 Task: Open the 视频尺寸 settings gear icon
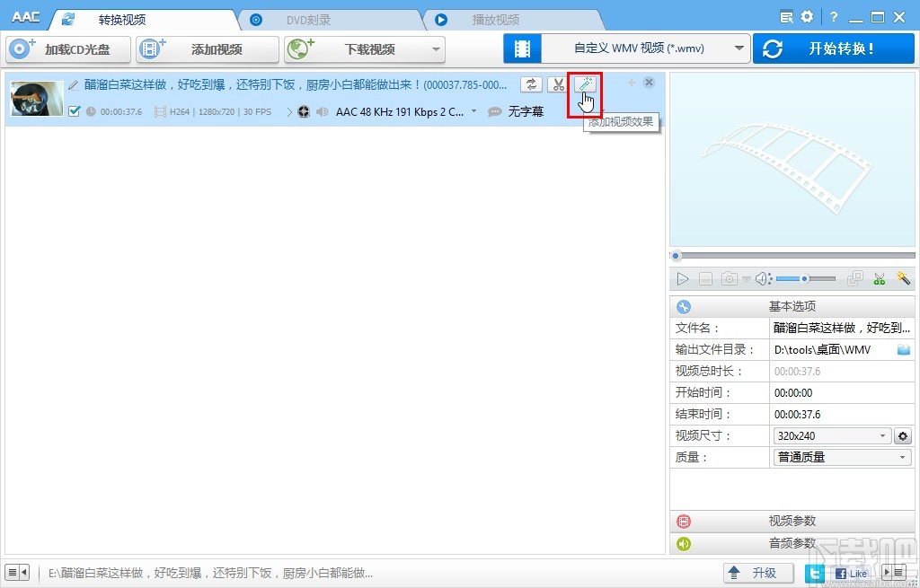tap(903, 435)
